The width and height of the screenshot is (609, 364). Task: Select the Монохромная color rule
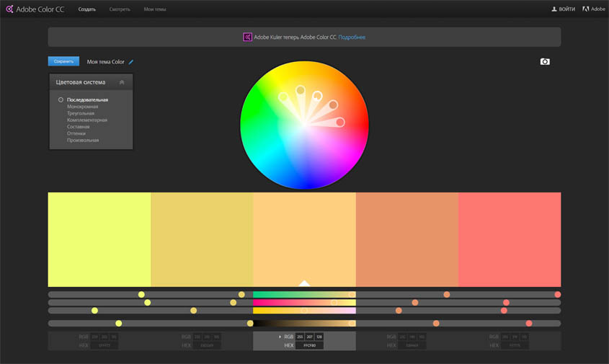tap(82, 107)
